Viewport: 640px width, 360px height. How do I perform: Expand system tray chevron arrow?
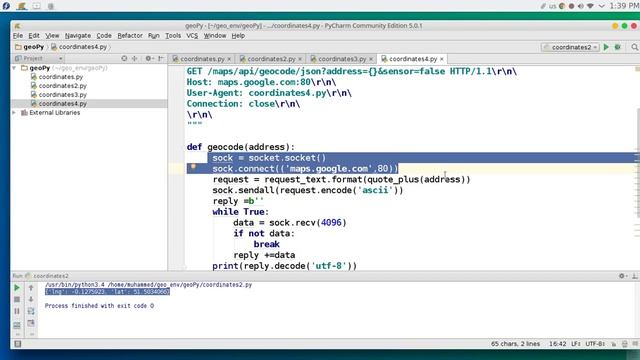[x=601, y=6]
